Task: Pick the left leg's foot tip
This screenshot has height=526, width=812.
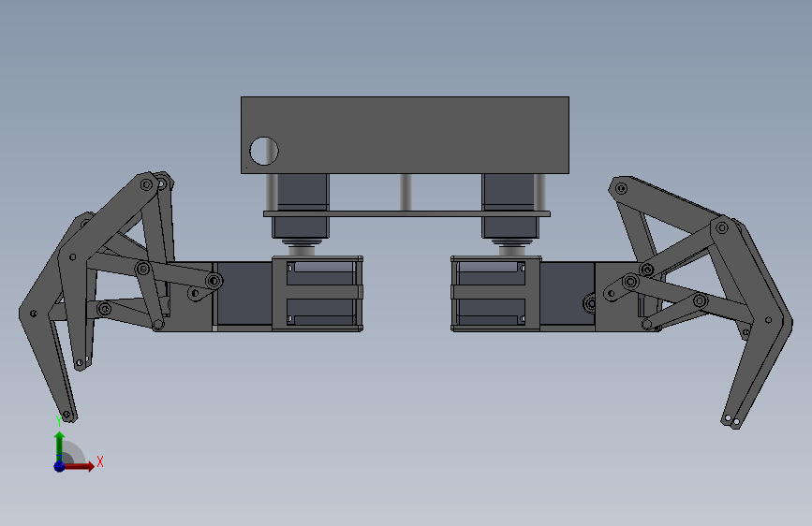Action: (67, 415)
